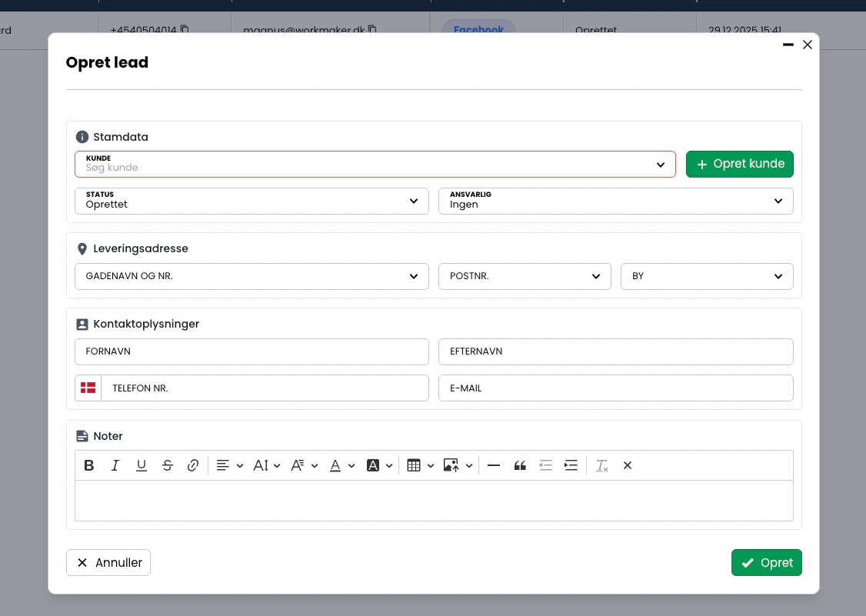Toggle bold formatting in Noter toolbar
The height and width of the screenshot is (616, 866).
89,466
